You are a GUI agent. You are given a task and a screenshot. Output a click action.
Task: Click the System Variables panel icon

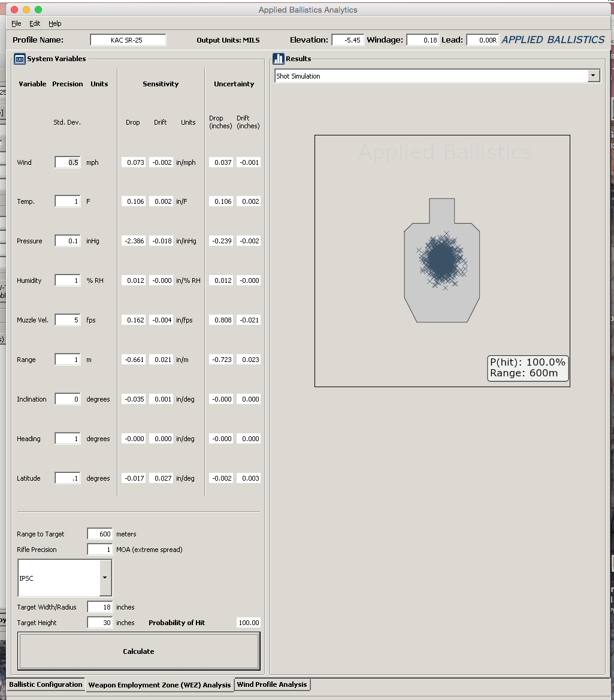pos(20,59)
